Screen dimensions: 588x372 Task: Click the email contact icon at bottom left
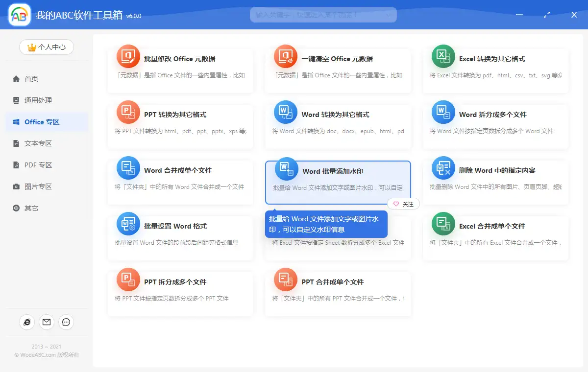point(47,322)
